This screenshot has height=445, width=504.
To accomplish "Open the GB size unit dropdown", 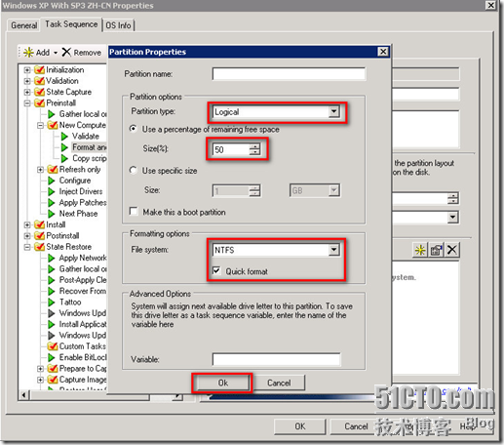I will (x=333, y=190).
